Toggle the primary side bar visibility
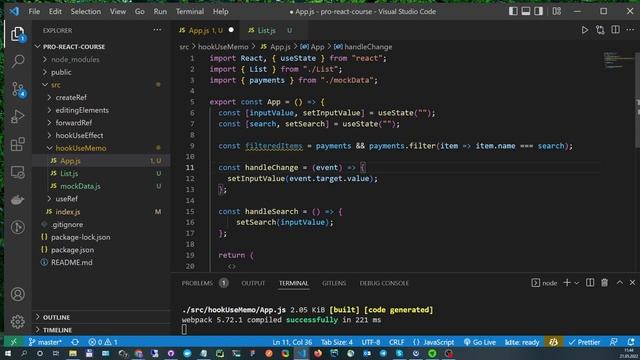Image resolution: width=640 pixels, height=360 pixels. (513, 11)
